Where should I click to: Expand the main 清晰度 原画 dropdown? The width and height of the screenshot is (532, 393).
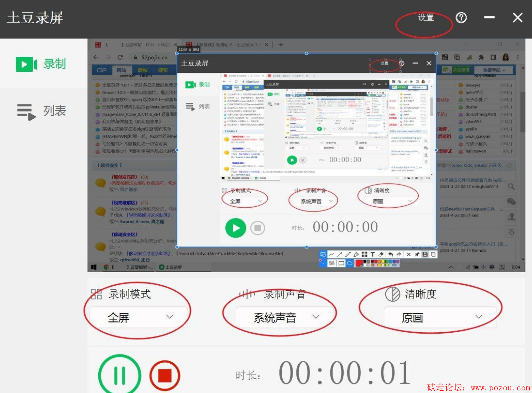440,317
